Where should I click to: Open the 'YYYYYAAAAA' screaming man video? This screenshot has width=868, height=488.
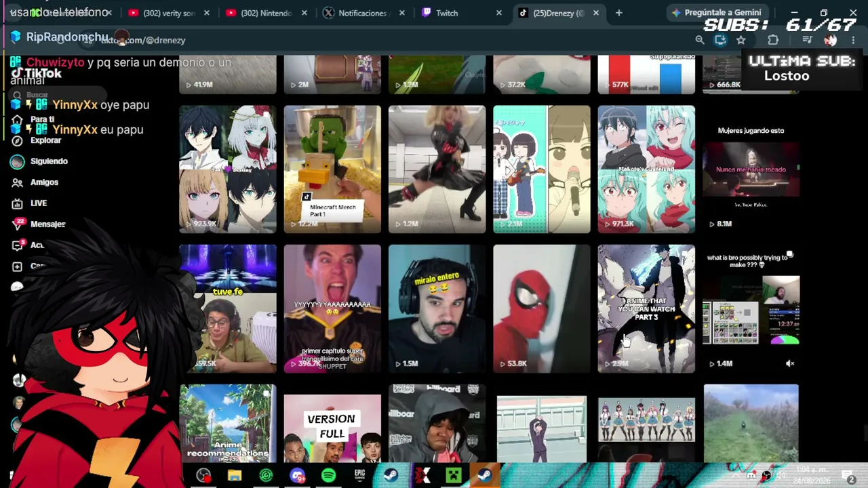(x=332, y=308)
